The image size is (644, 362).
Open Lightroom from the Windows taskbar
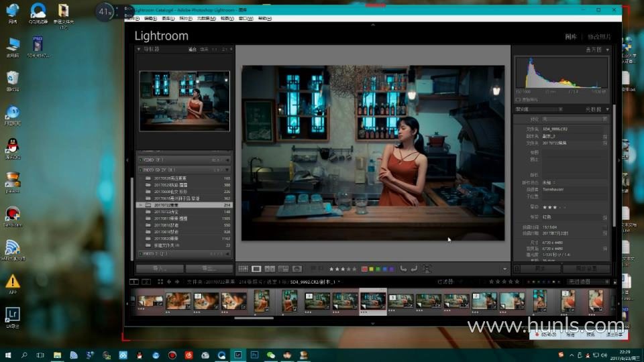click(x=237, y=355)
